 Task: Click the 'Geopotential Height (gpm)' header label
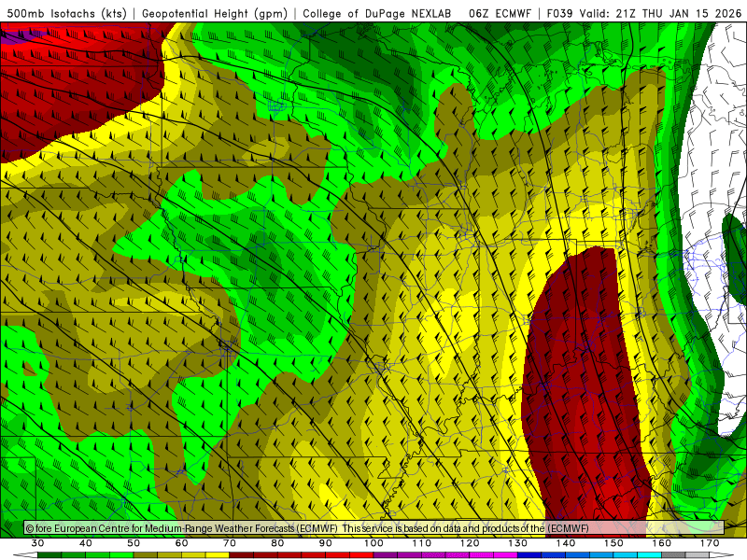[x=215, y=13]
